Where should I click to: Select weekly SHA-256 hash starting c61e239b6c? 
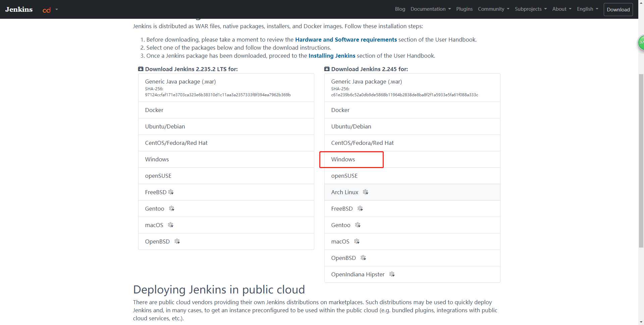tap(405, 95)
